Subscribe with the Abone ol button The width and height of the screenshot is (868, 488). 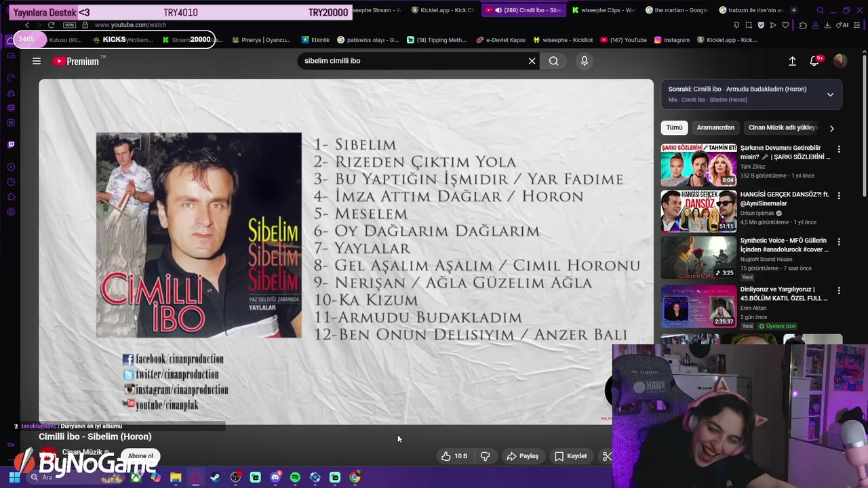[141, 456]
